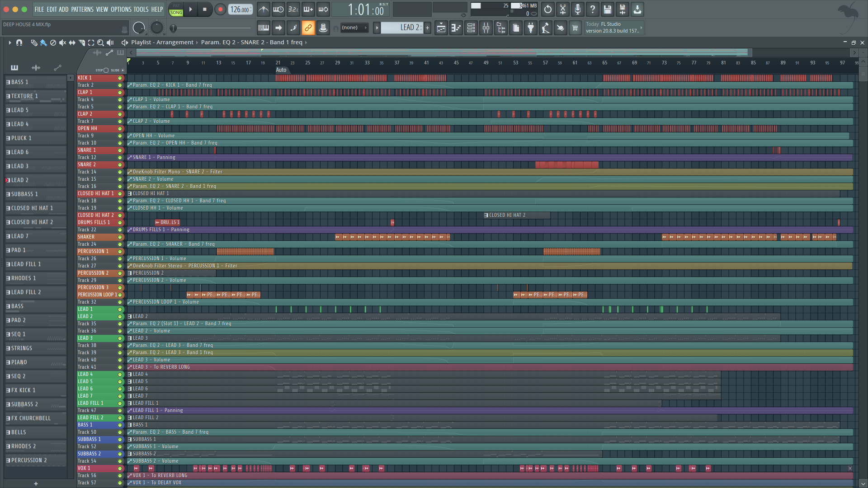Mute the VOX 1 track
This screenshot has width=868, height=488.
(120, 468)
